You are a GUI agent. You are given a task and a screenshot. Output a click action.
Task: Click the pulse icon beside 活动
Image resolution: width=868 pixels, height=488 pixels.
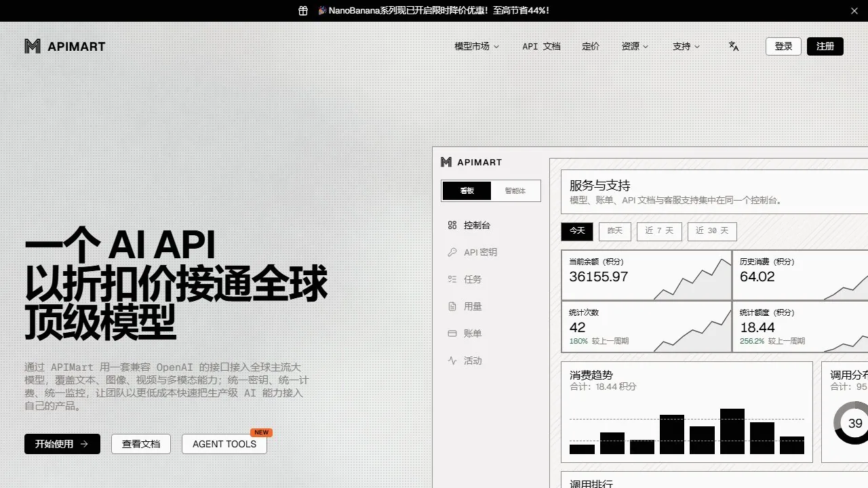[452, 361]
